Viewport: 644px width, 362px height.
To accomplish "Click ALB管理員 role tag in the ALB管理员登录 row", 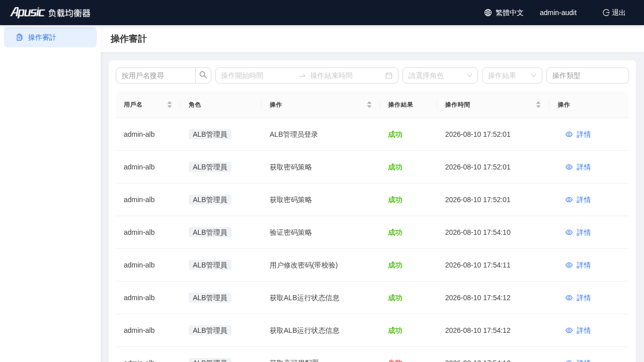I will [x=210, y=134].
